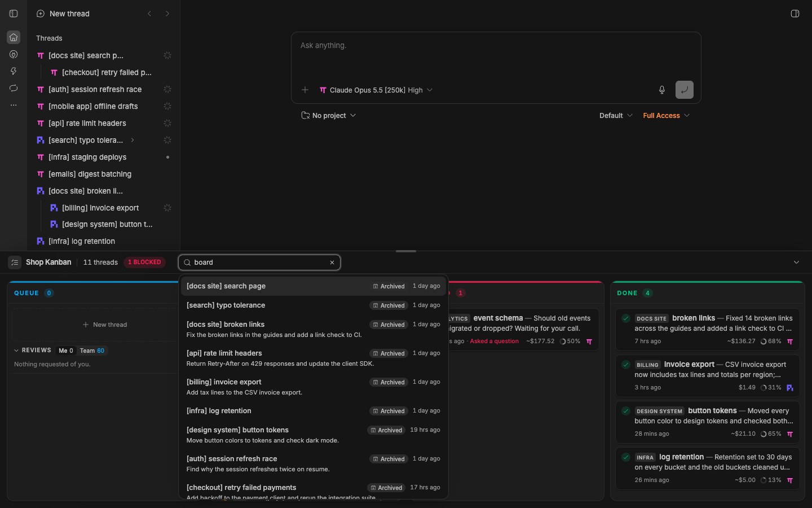Select the [auth] session refresh race search result
The image size is (812, 508).
coord(314,463)
